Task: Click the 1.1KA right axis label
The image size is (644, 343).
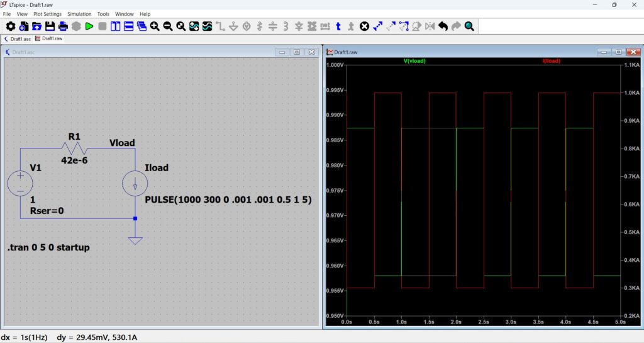Action: 631,65
